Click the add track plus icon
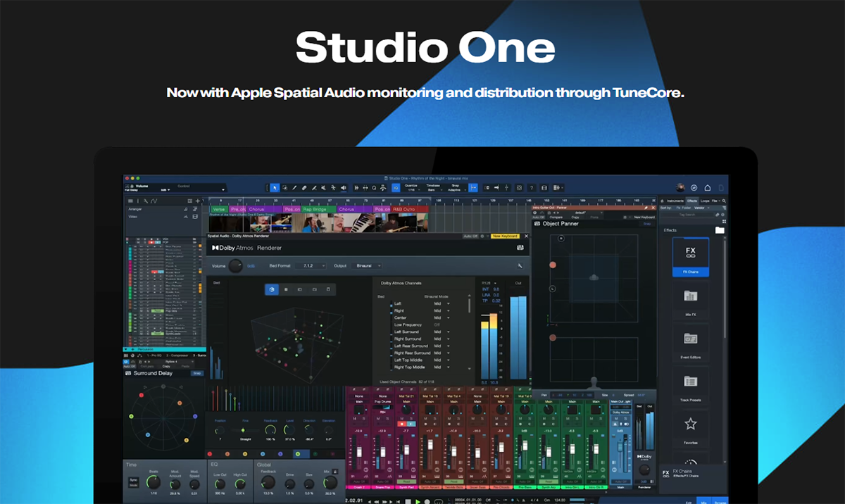Screen dimensions: 845x504 point(198,201)
